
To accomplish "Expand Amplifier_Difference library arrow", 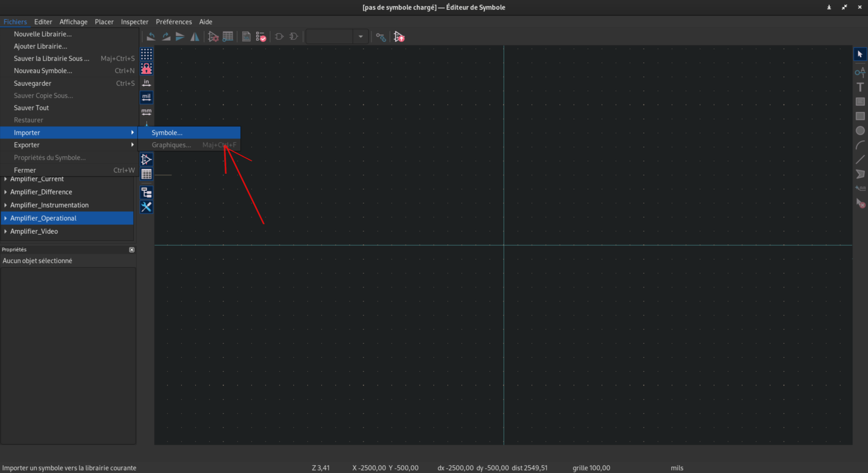I will click(6, 192).
